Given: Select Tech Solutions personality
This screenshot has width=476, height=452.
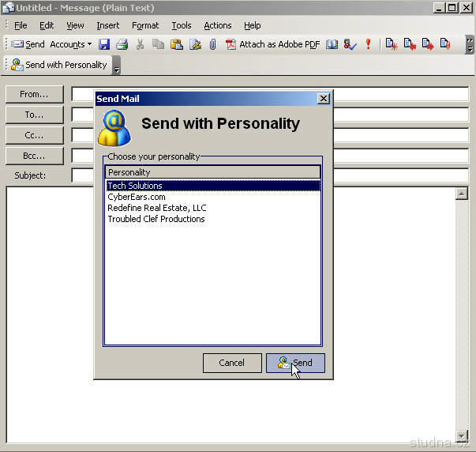Looking at the screenshot, I should [213, 186].
